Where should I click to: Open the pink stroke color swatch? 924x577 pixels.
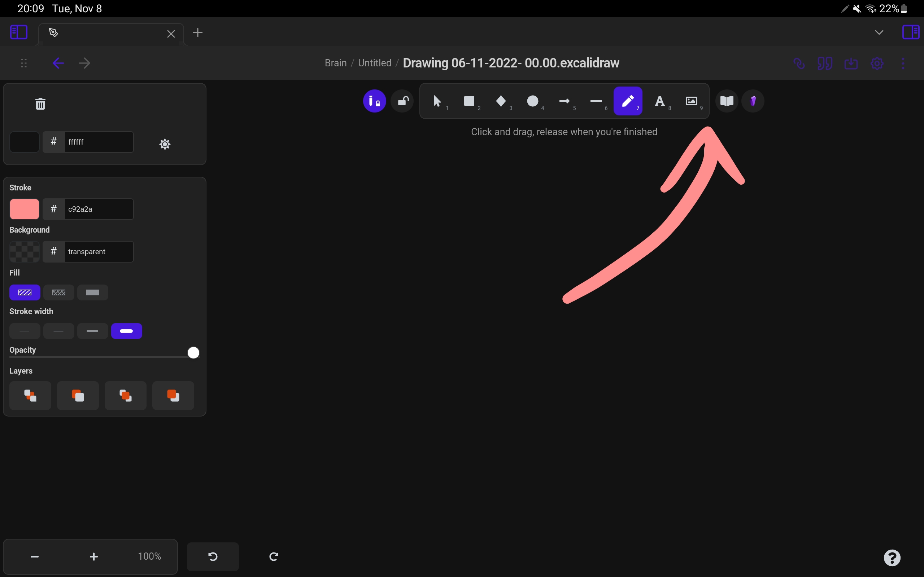[x=25, y=209]
